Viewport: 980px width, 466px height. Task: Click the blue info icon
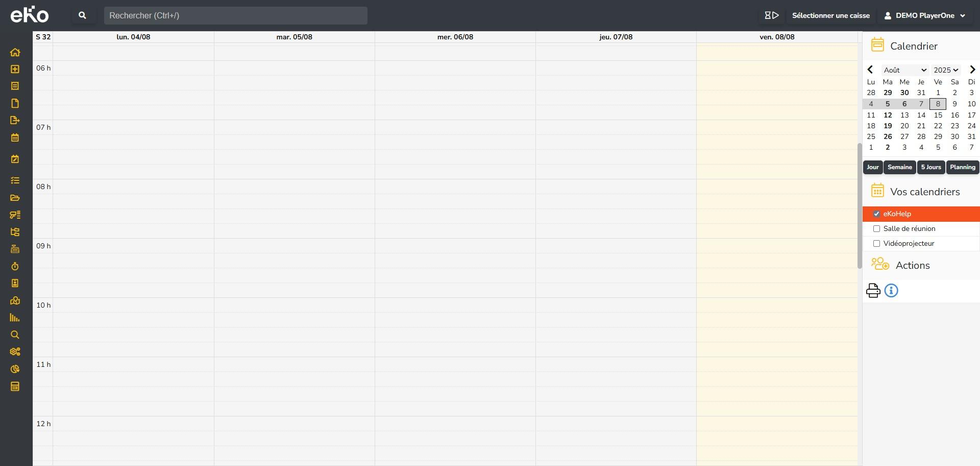click(891, 291)
